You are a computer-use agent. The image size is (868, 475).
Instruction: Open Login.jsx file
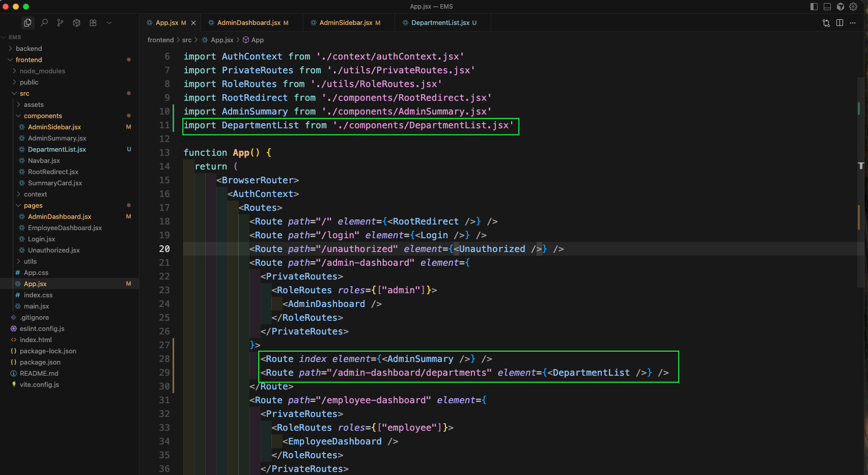tap(69, 239)
